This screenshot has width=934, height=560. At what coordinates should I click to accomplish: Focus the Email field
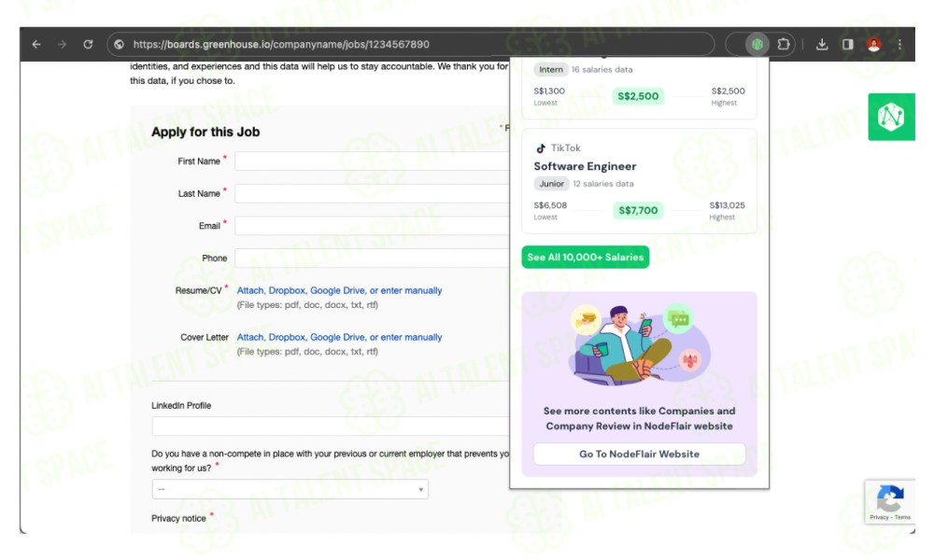[x=373, y=226]
